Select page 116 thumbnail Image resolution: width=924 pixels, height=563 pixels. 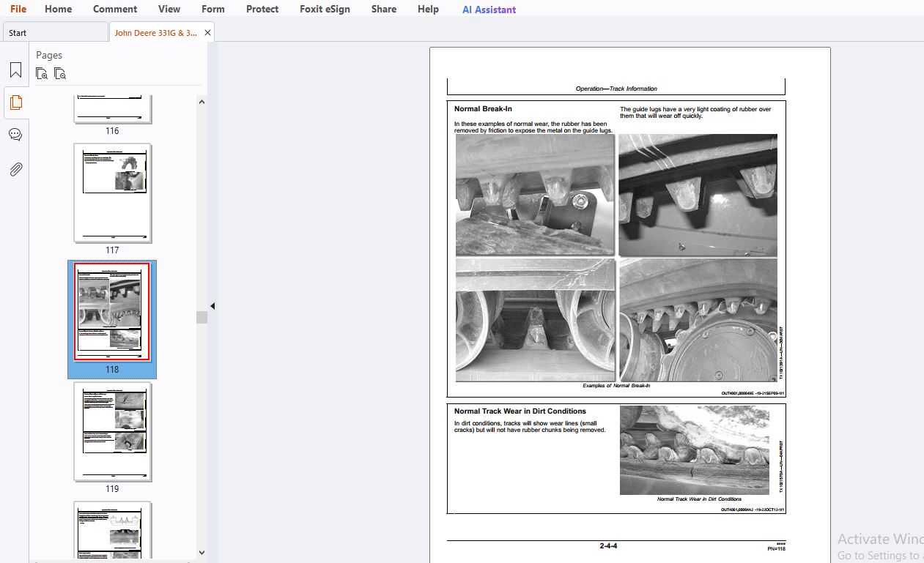[112, 108]
